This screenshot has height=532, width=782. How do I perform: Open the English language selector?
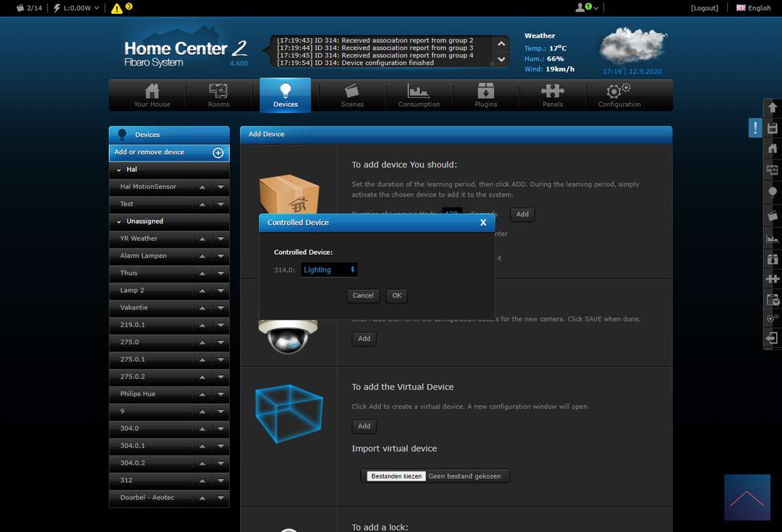coord(753,8)
